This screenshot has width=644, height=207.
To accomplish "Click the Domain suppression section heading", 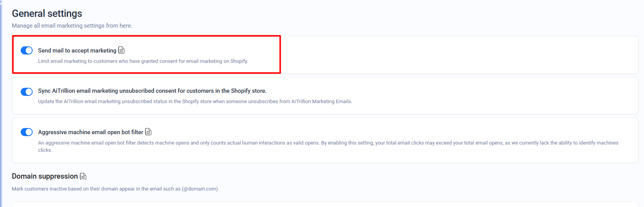I will click(44, 176).
